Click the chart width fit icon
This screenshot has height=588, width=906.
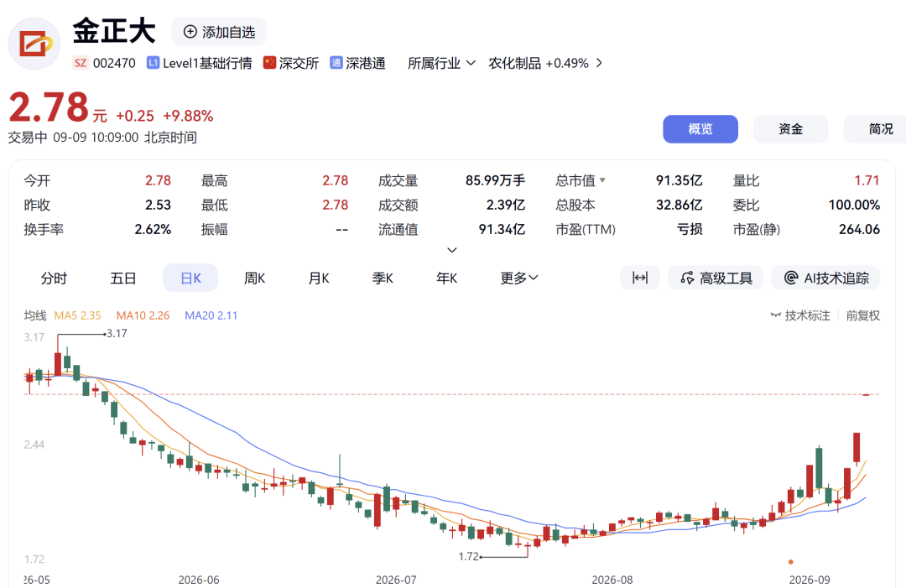[639, 278]
